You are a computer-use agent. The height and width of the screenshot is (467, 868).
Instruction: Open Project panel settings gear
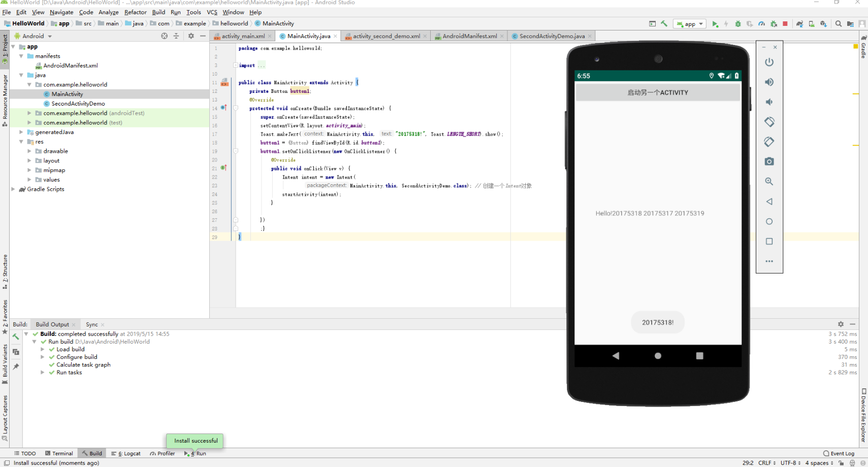point(191,36)
